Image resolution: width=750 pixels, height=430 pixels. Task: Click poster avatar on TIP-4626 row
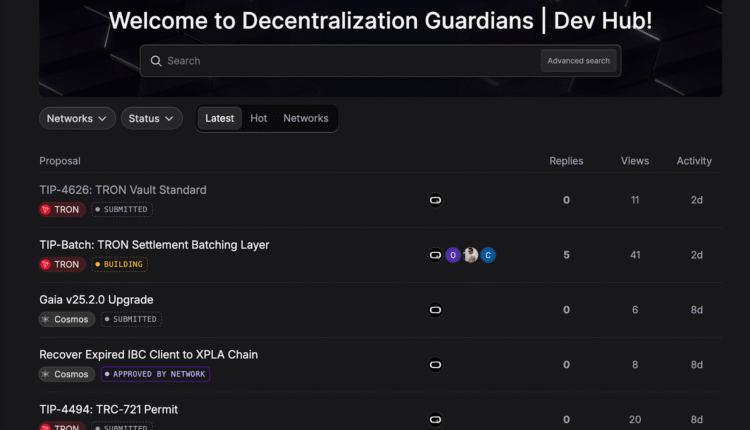point(435,200)
